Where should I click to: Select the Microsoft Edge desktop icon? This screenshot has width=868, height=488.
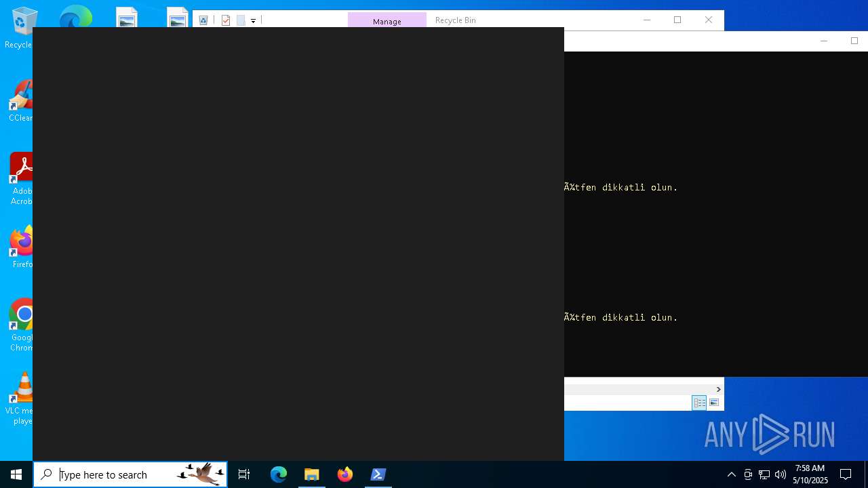(75, 17)
